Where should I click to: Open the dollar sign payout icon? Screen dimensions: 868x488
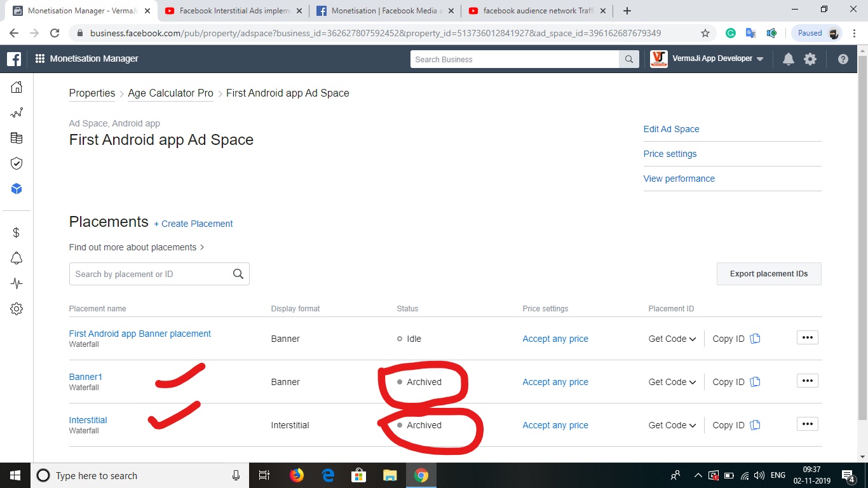click(17, 233)
